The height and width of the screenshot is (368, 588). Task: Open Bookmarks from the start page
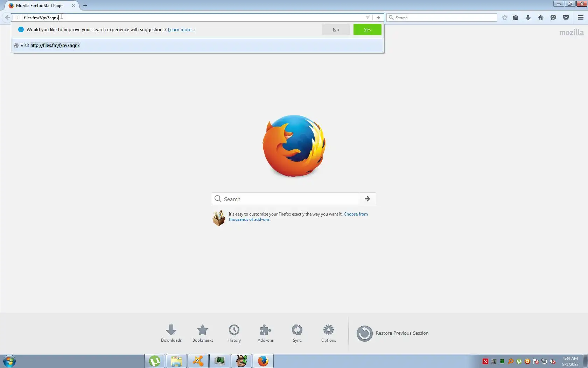[203, 333]
